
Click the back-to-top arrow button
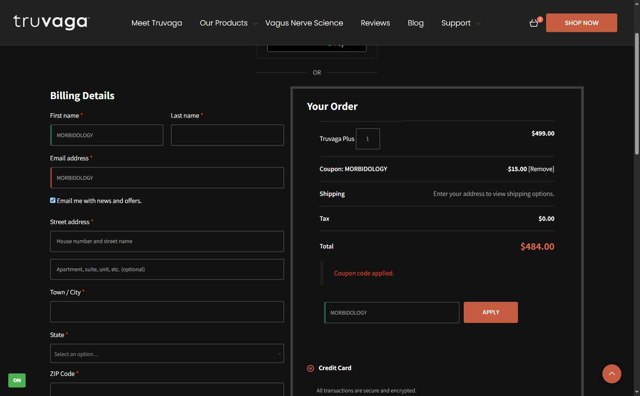pos(611,374)
